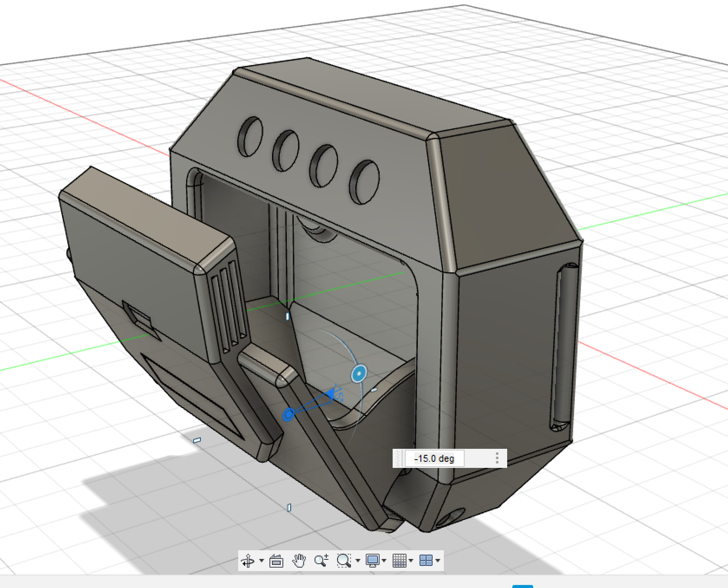
Task: Open the Viewports dropdown arrow
Action: pos(438,561)
